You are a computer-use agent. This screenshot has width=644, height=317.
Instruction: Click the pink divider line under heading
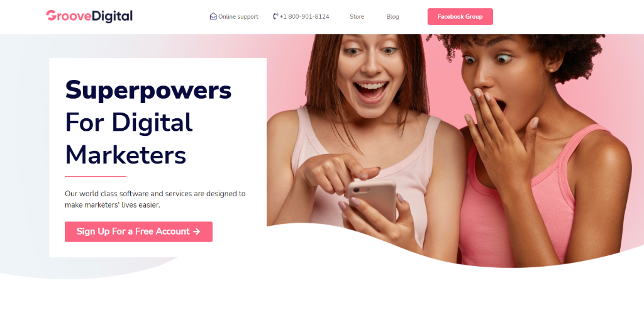click(96, 176)
